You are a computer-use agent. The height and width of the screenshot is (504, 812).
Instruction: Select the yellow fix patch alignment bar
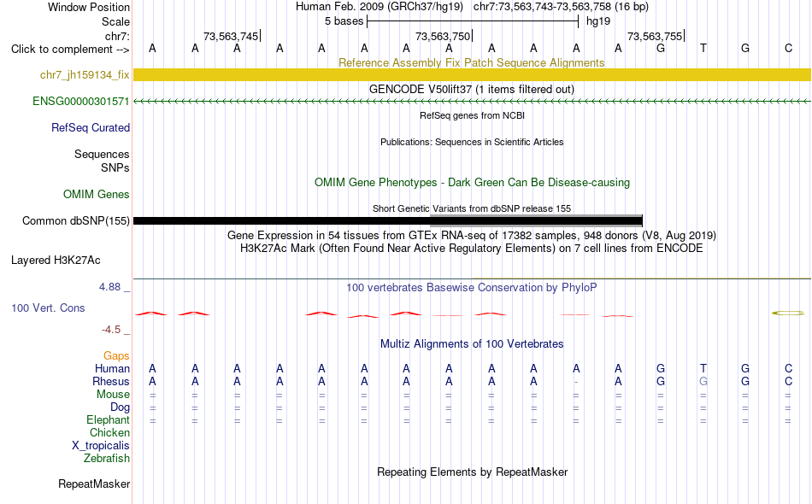[x=472, y=74]
